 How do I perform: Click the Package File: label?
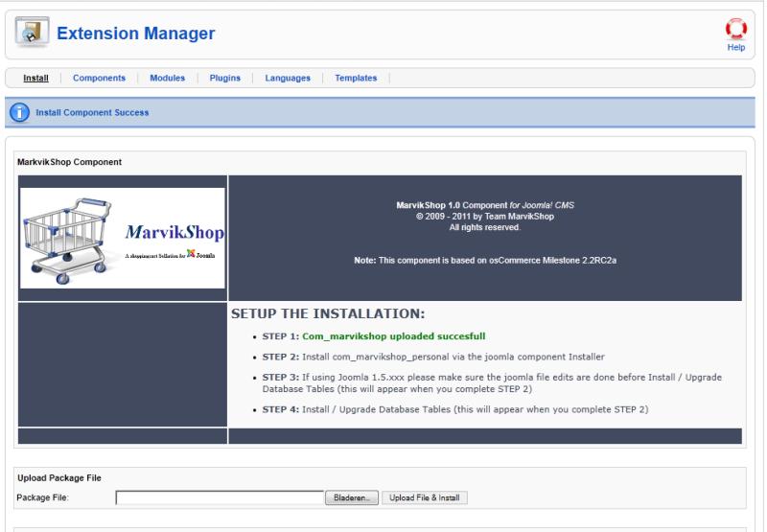pyautogui.click(x=42, y=497)
